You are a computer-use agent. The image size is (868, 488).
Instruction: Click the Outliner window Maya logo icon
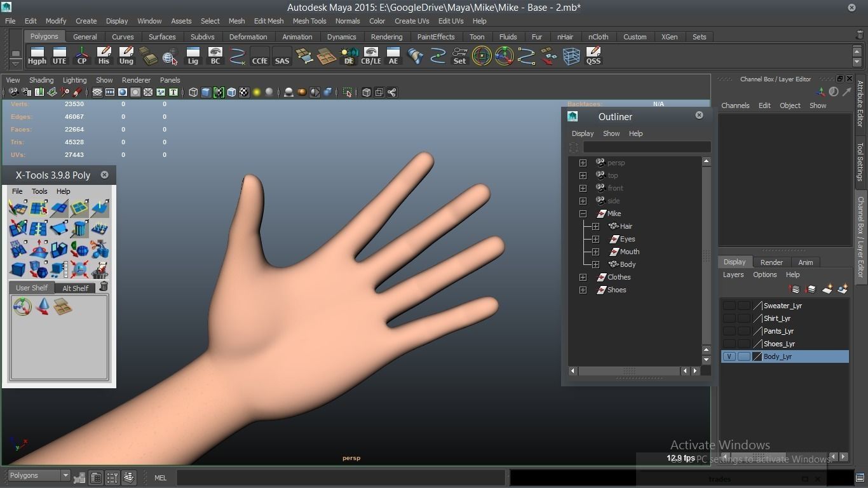[x=573, y=116]
